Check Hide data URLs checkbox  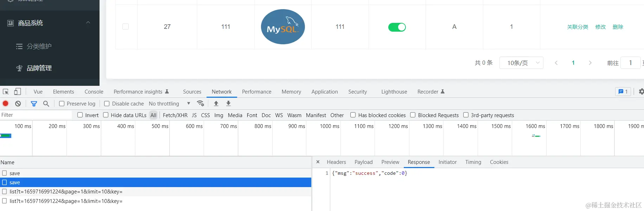point(106,115)
